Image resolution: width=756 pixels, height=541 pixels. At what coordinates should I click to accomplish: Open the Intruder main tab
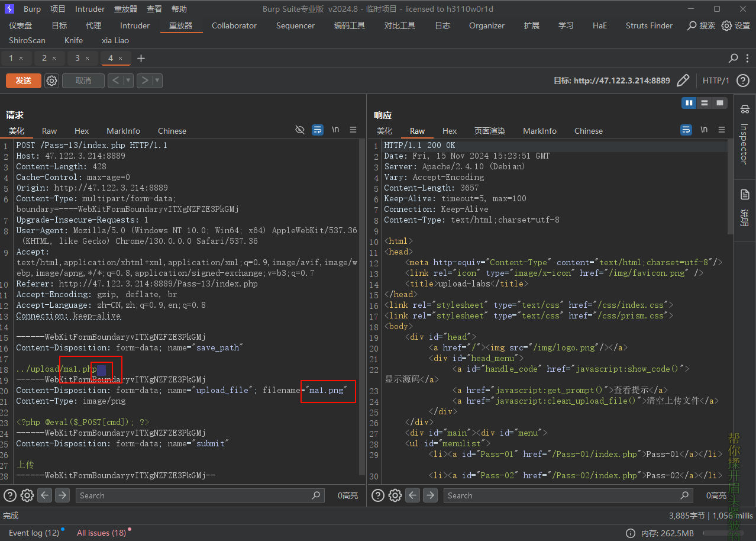[x=135, y=25]
